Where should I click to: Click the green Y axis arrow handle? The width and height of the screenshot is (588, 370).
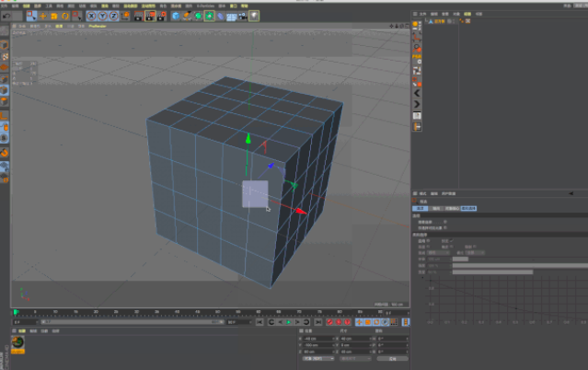tap(248, 138)
